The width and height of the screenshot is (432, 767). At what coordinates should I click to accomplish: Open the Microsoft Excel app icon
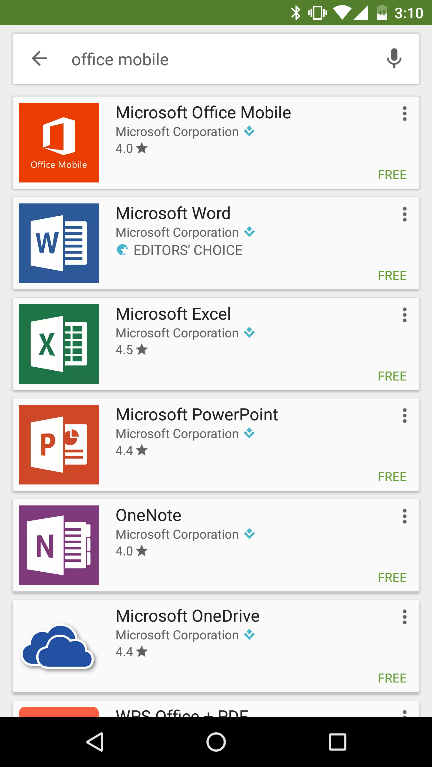[59, 344]
